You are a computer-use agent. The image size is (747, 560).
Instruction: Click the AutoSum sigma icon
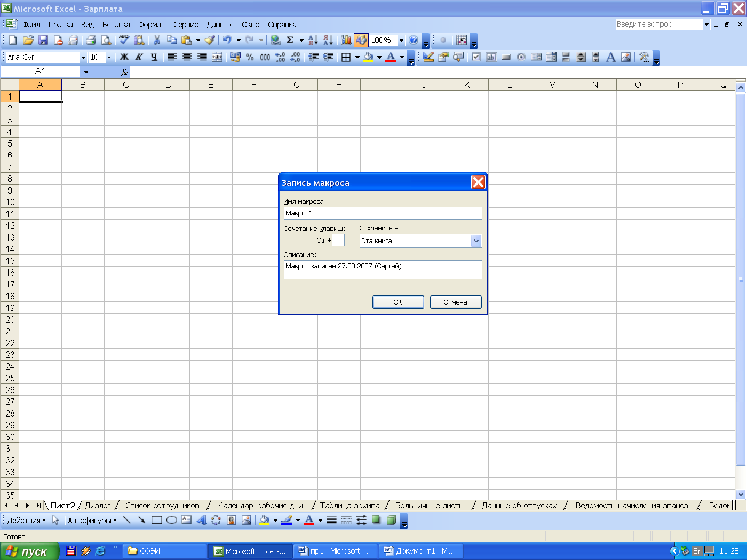[x=290, y=40]
